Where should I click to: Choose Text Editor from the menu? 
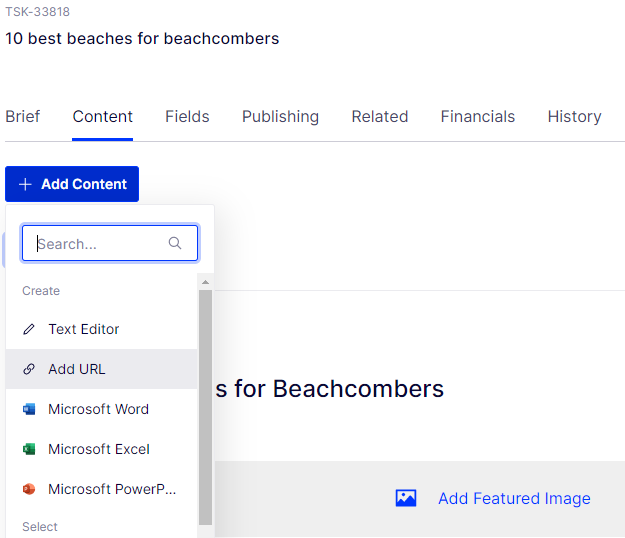click(x=102, y=329)
